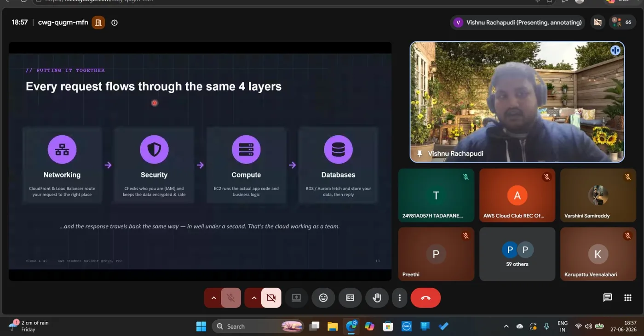Unmute the microphone in call controls

click(x=231, y=298)
